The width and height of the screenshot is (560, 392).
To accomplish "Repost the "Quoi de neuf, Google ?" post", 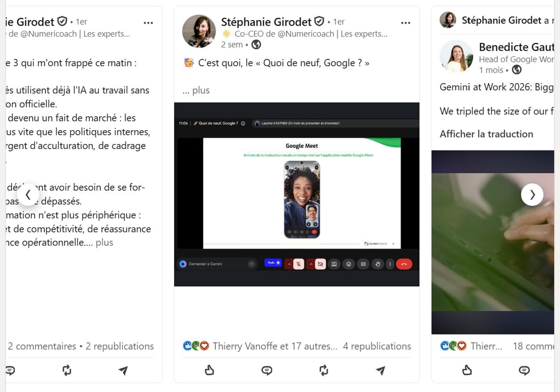I will click(x=324, y=371).
